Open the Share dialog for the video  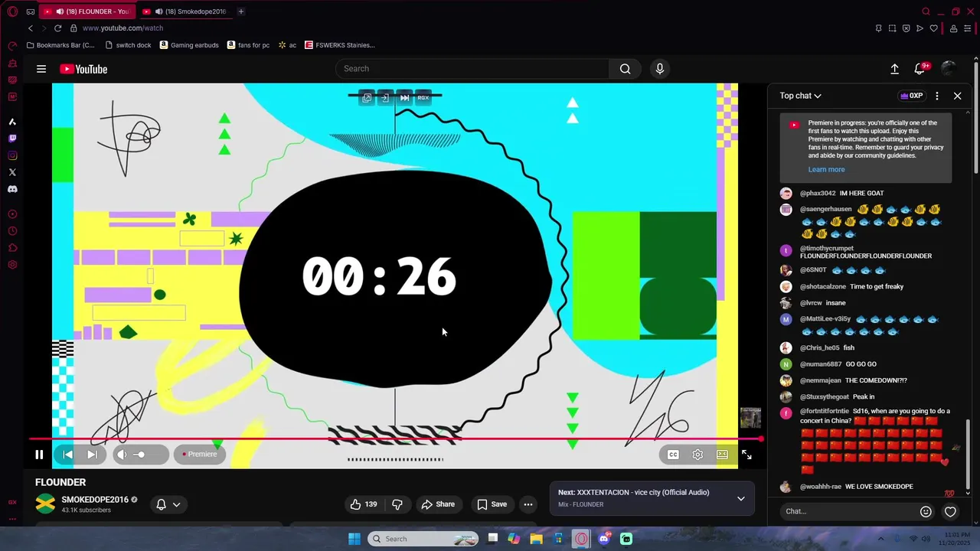pos(438,504)
